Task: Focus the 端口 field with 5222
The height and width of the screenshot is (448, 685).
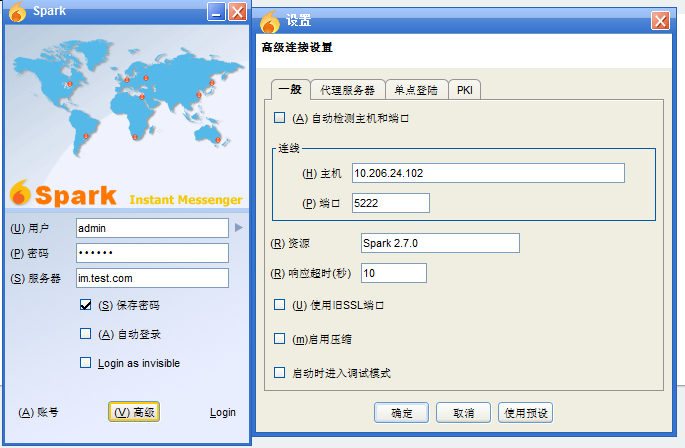Action: tap(391, 203)
